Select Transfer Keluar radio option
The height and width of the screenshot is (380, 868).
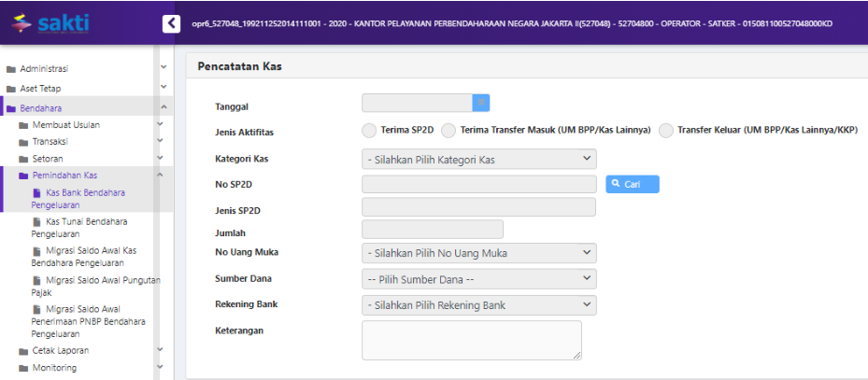coord(666,131)
